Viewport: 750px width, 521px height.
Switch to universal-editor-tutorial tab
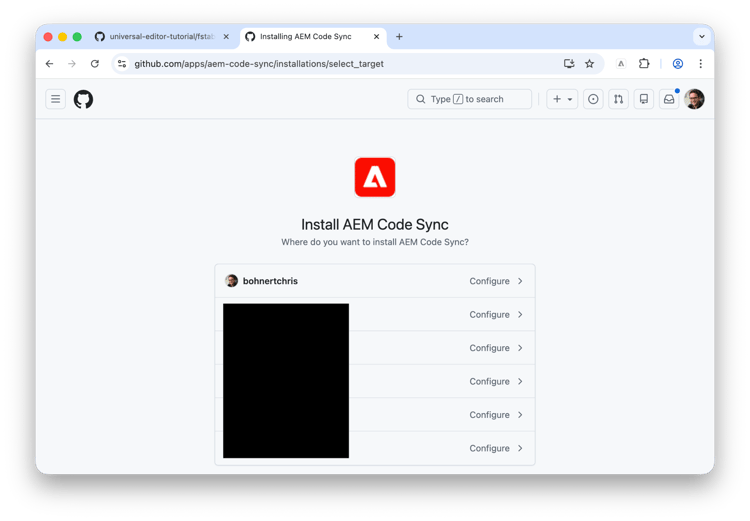(162, 37)
